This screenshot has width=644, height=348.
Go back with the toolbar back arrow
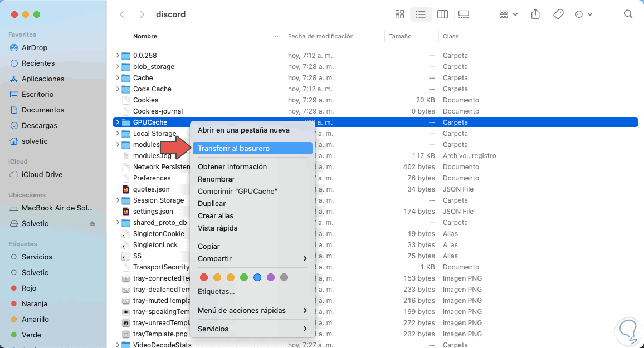click(x=122, y=14)
